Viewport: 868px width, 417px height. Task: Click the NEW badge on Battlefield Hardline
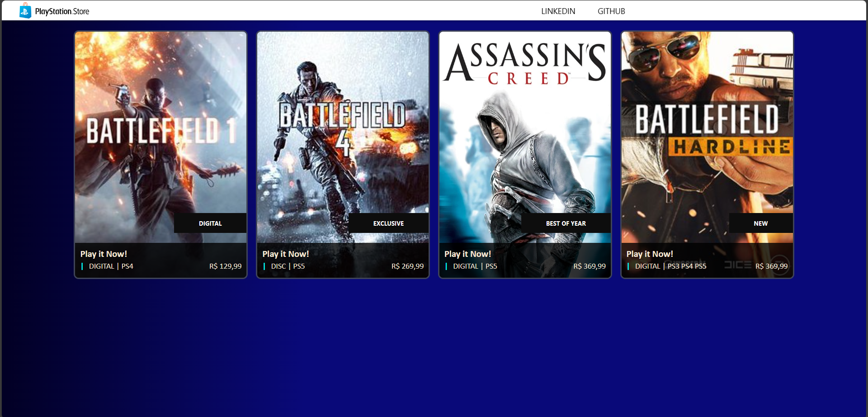click(760, 223)
